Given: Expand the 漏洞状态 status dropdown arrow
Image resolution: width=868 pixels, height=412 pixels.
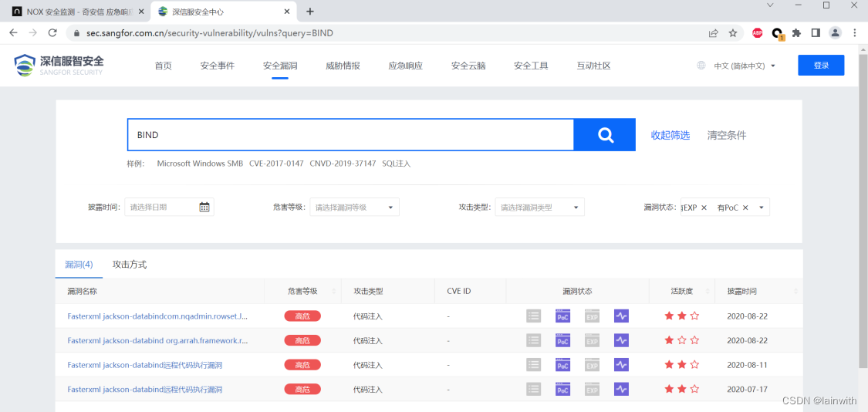Looking at the screenshot, I should click(762, 207).
